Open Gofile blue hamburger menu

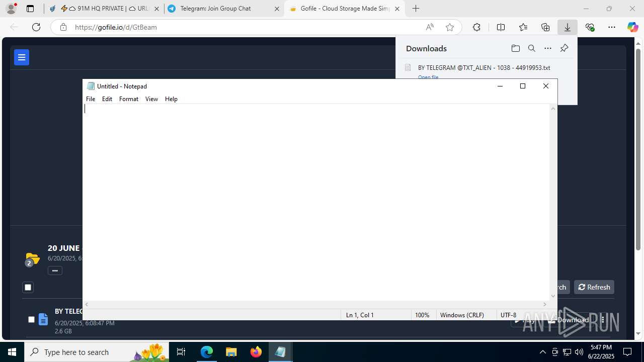22,57
